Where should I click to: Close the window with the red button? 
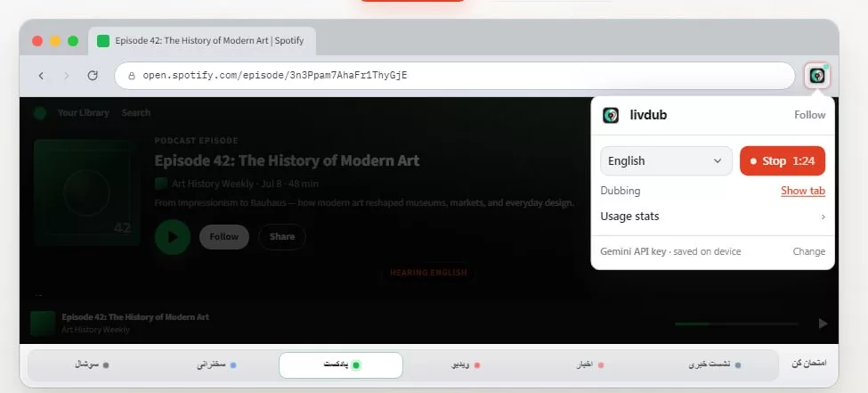click(x=37, y=41)
